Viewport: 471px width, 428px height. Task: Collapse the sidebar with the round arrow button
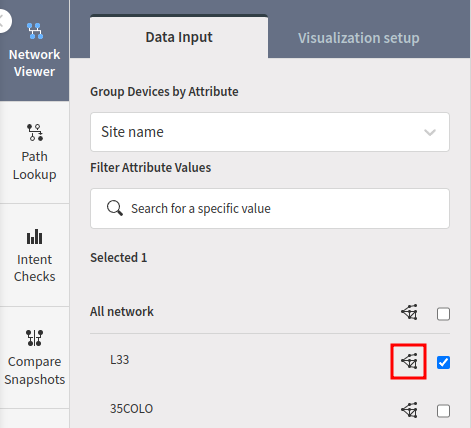click(x=3, y=21)
